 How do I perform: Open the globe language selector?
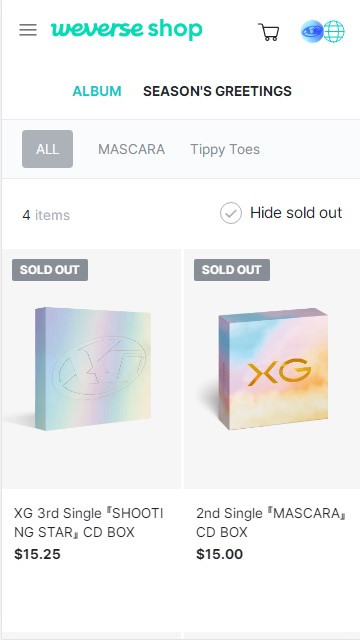click(x=334, y=31)
